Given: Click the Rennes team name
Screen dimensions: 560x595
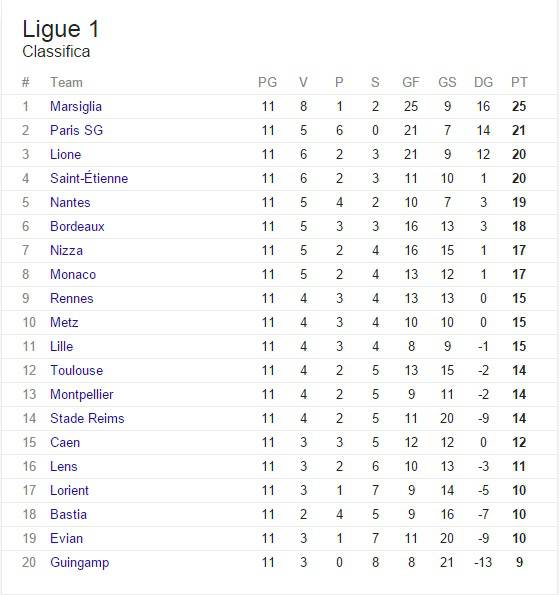Looking at the screenshot, I should (x=72, y=299).
